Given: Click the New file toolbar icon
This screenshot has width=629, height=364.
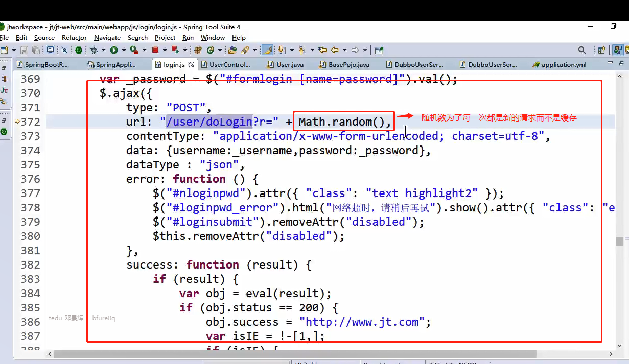Looking at the screenshot, I should click(x=4, y=50).
